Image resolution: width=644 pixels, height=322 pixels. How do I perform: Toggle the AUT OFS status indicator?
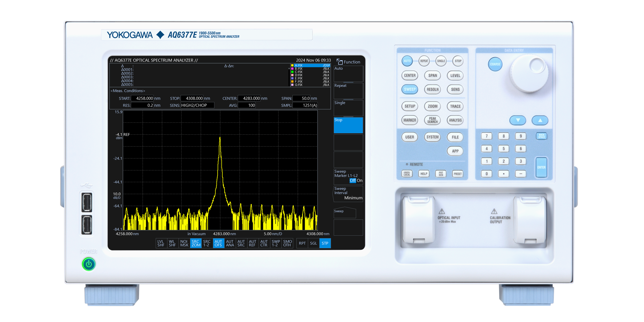[218, 243]
